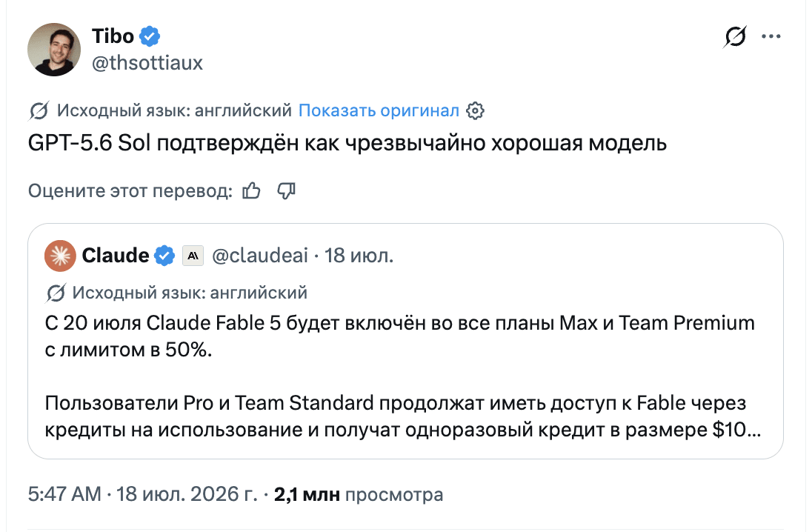Click the Tibo display name

pyautogui.click(x=113, y=36)
